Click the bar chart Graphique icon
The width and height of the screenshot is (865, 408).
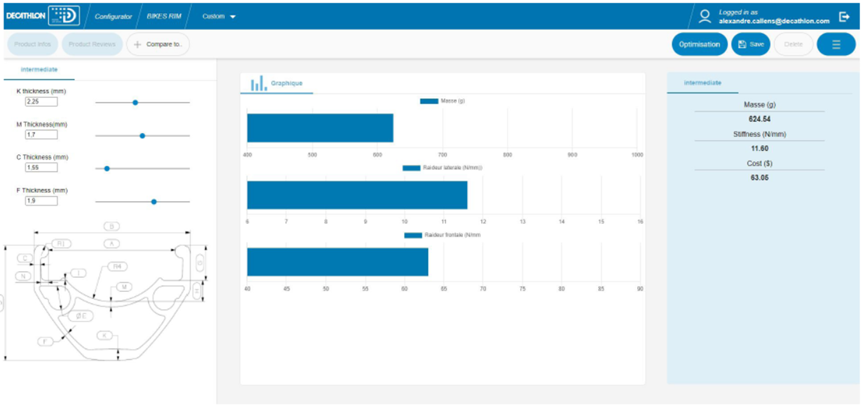click(x=256, y=83)
